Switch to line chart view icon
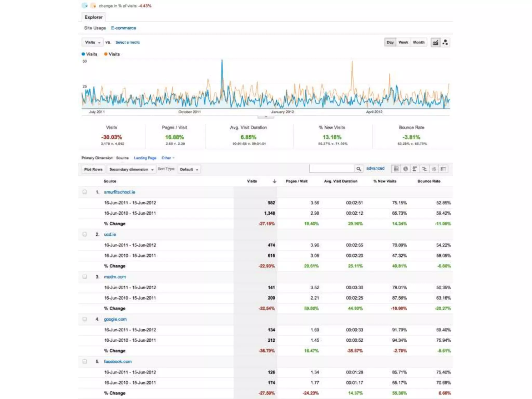532x399 pixels. (435, 42)
